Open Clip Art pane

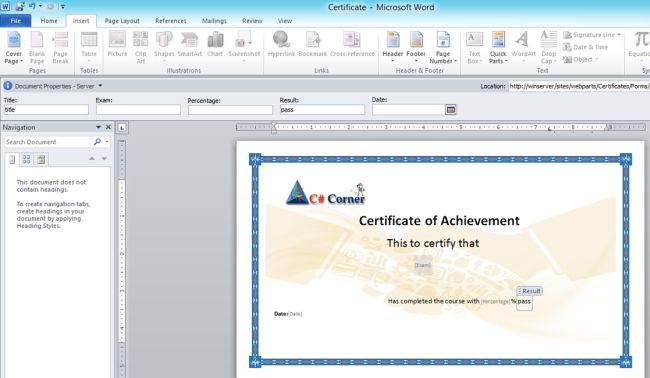141,48
